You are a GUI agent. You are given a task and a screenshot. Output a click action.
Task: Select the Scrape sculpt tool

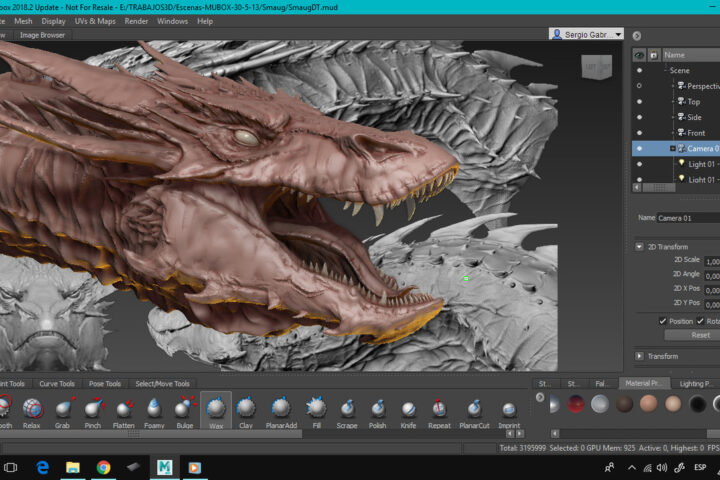click(347, 412)
